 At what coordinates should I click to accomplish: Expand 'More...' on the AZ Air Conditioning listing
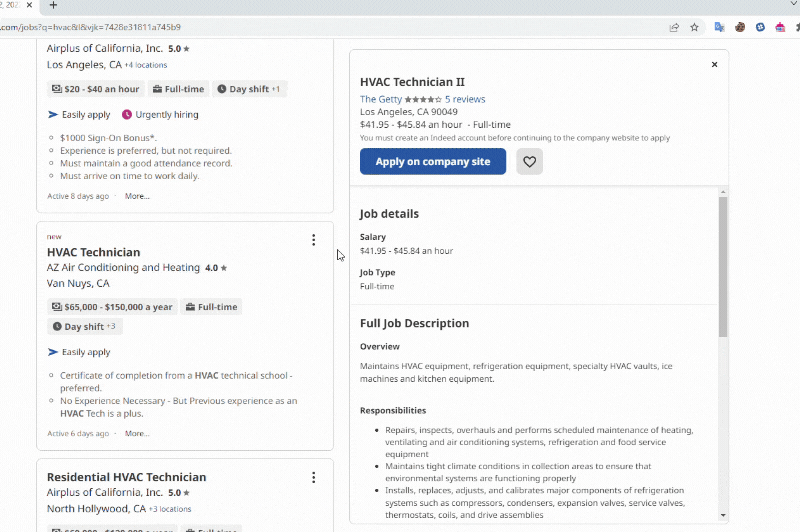[137, 434]
